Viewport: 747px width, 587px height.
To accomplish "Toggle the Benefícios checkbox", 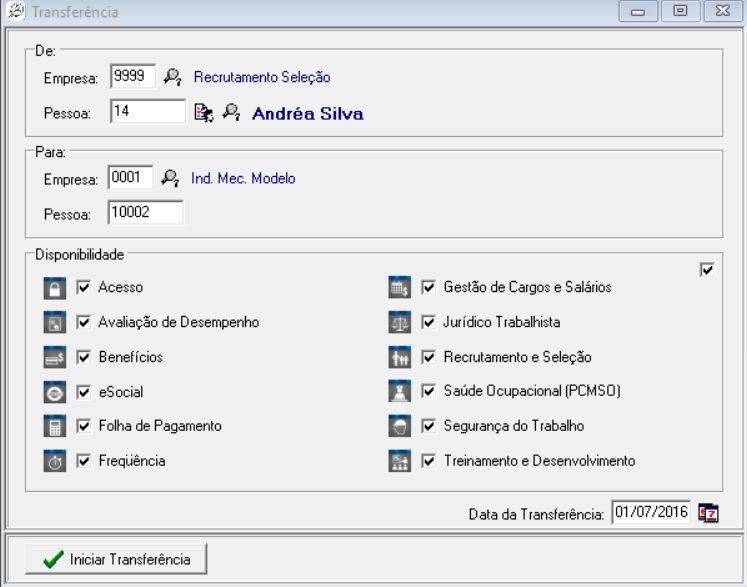I will click(84, 357).
